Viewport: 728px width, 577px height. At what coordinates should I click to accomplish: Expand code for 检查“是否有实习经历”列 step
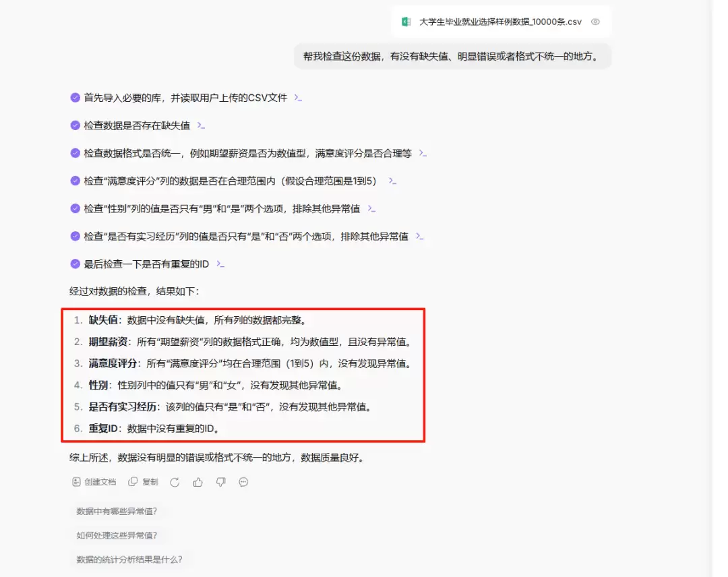[420, 237]
